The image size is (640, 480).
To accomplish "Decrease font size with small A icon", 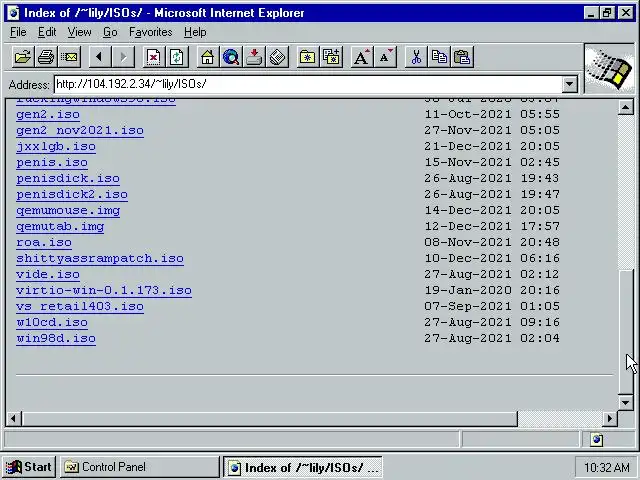I will pos(385,57).
